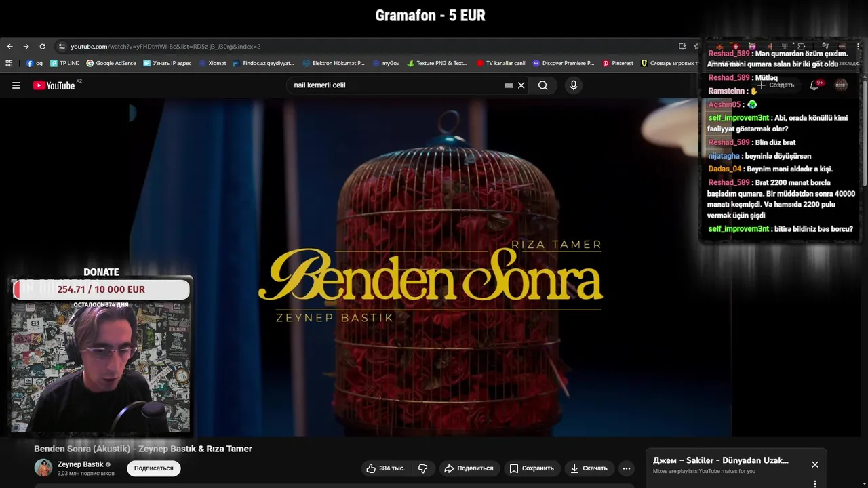
Task: Open the TP LINK bookmark
Action: [x=64, y=63]
